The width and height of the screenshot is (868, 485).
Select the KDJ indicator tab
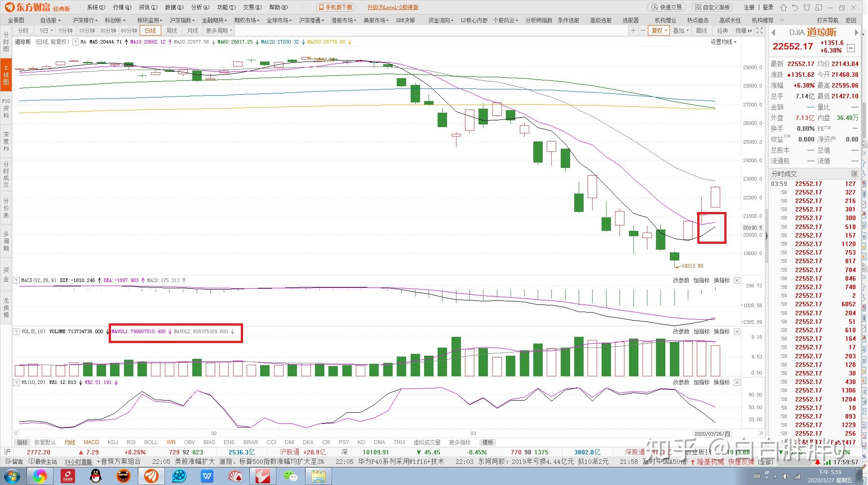pos(113,442)
